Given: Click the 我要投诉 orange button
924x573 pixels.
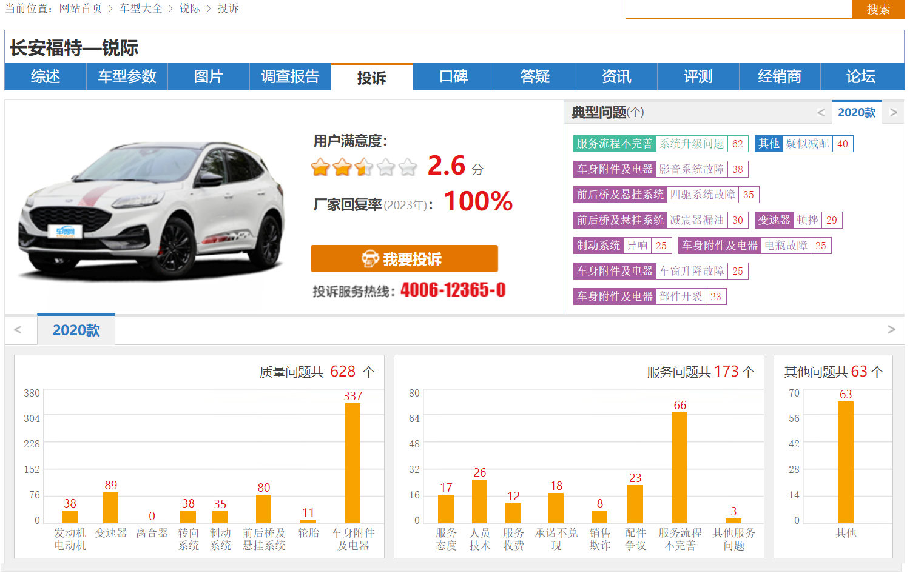Looking at the screenshot, I should [404, 259].
